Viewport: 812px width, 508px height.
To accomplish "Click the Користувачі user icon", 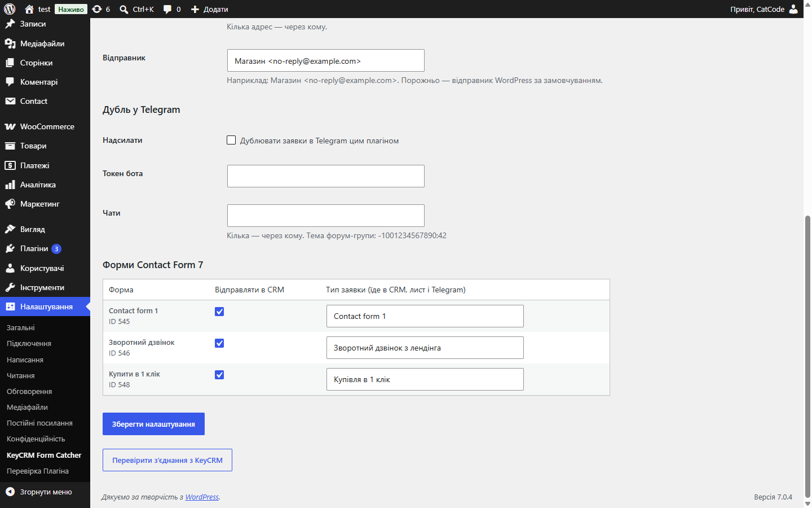I will point(10,268).
